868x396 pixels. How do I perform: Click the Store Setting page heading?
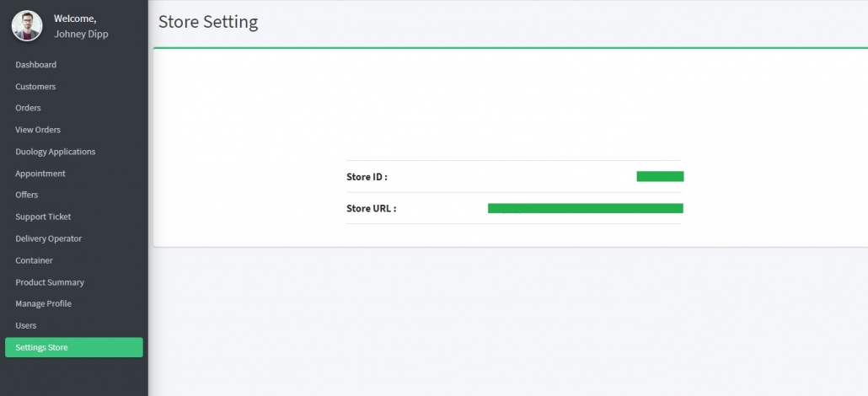point(208,22)
